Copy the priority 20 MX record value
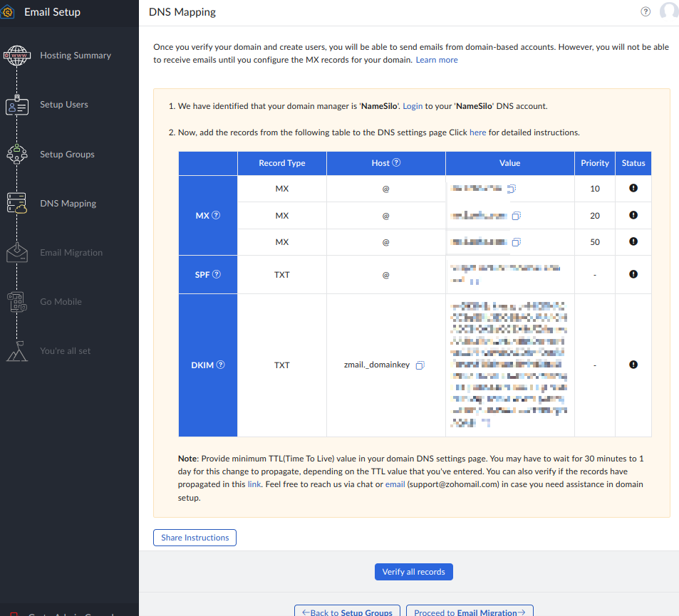The image size is (679, 616). coord(517,216)
